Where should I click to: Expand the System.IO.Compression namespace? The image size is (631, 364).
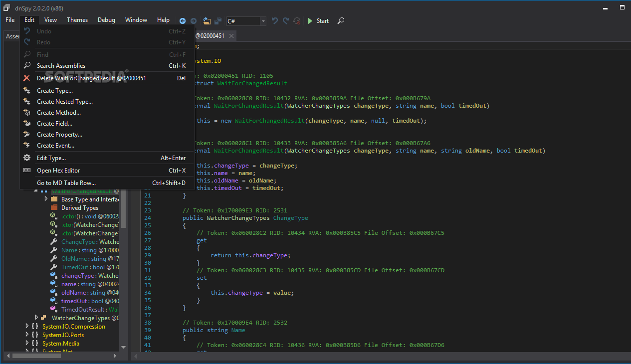[27, 327]
